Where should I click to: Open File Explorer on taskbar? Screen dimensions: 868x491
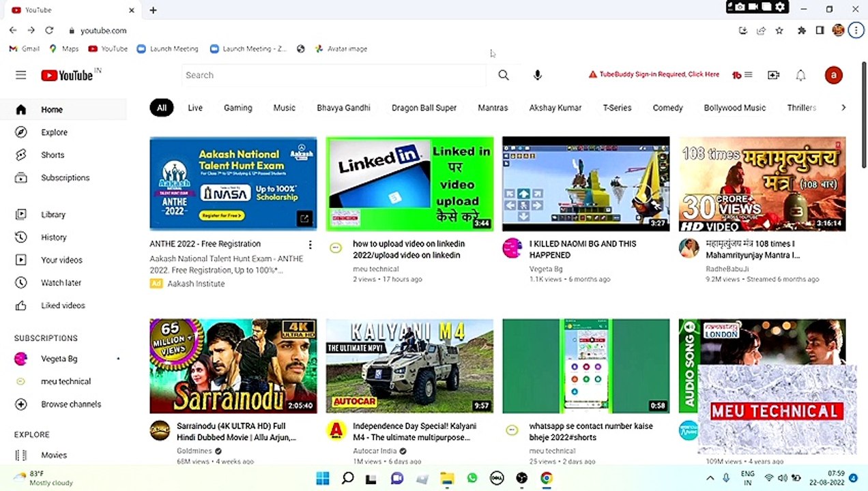tap(447, 478)
